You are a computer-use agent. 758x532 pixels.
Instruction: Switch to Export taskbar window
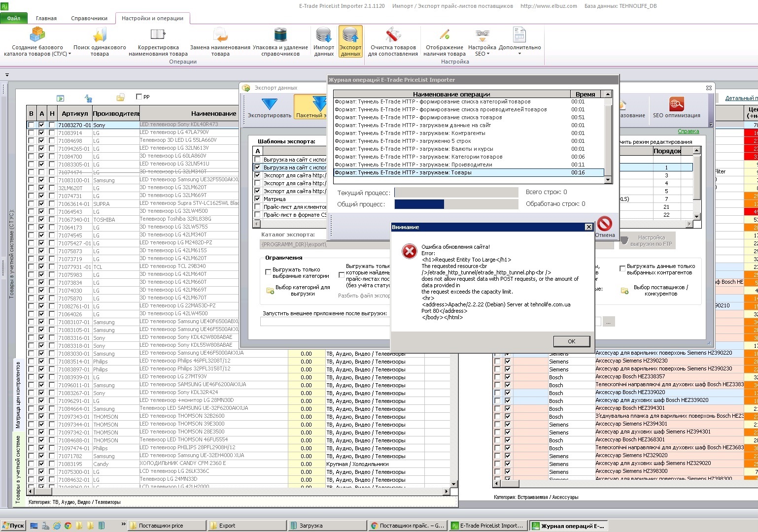(x=246, y=526)
